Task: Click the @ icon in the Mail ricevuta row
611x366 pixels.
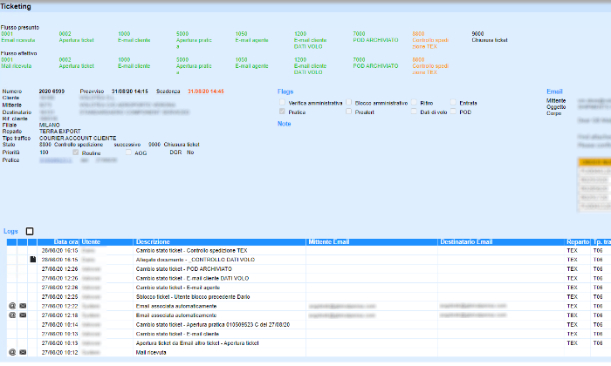Action: (12, 352)
